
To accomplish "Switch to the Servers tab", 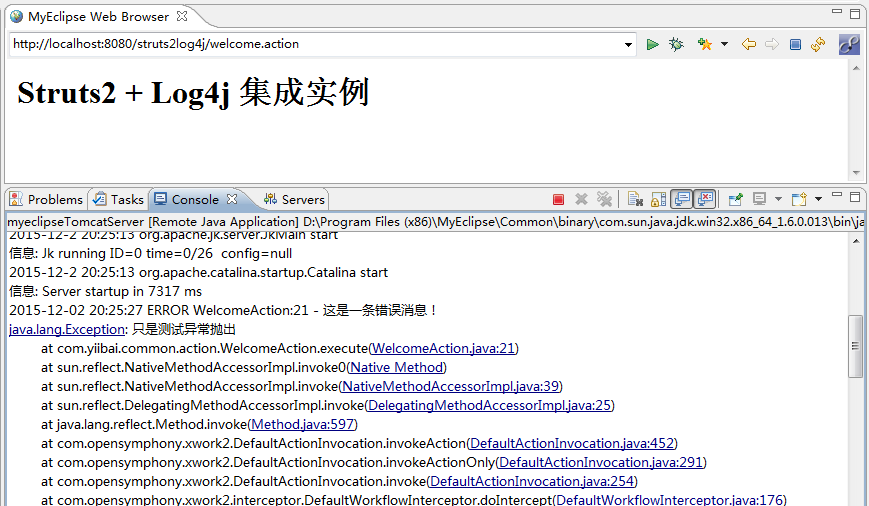I will pos(295,199).
